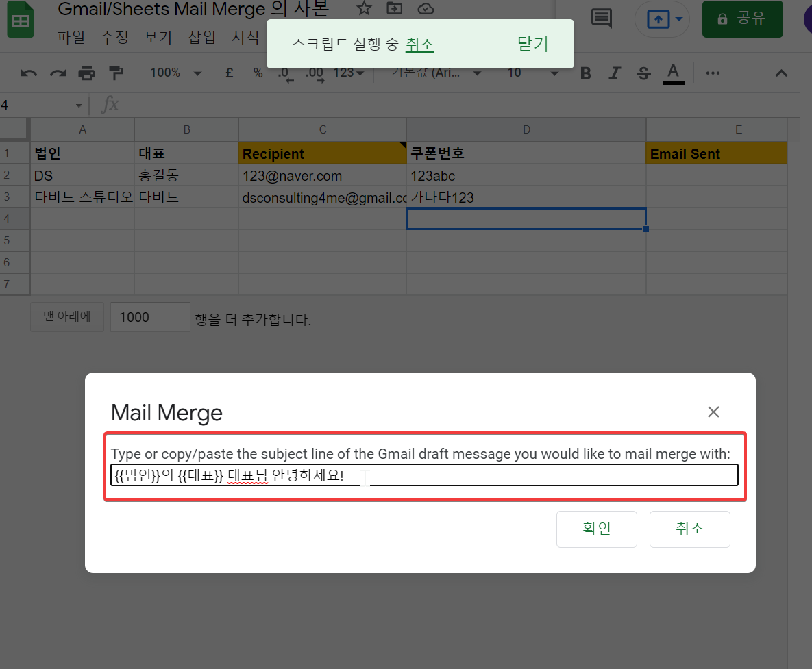This screenshot has width=812, height=669.
Task: Toggle bold formatting
Action: pos(586,73)
